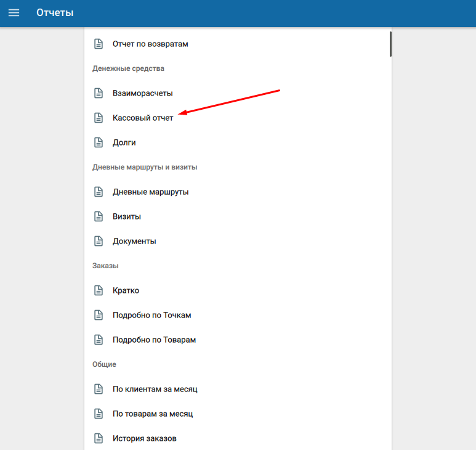The image size is (476, 450).
Task: Click the document icon beside Визиты
Action: [x=99, y=216]
